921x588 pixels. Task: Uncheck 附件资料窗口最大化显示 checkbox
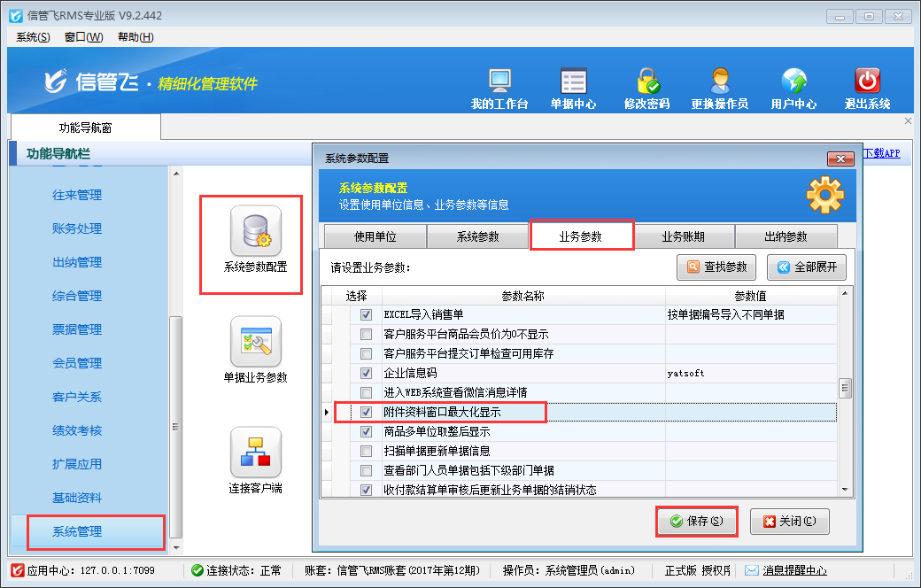[366, 413]
